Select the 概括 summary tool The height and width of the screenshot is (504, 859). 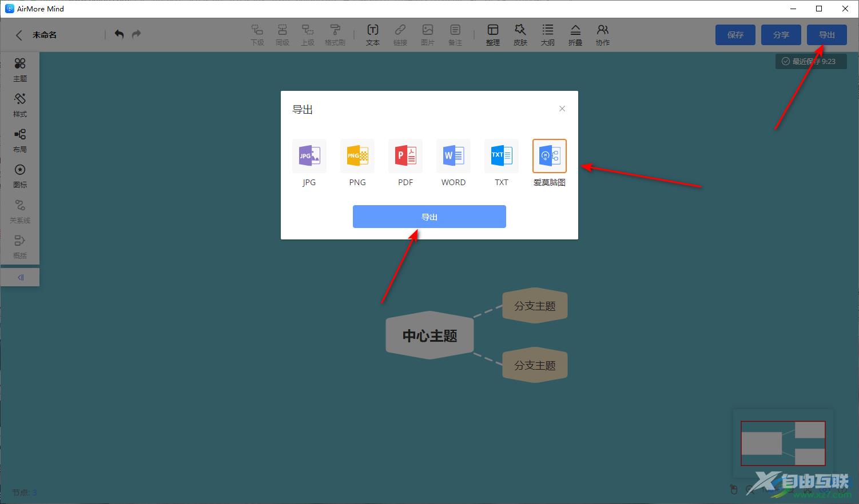pos(20,247)
